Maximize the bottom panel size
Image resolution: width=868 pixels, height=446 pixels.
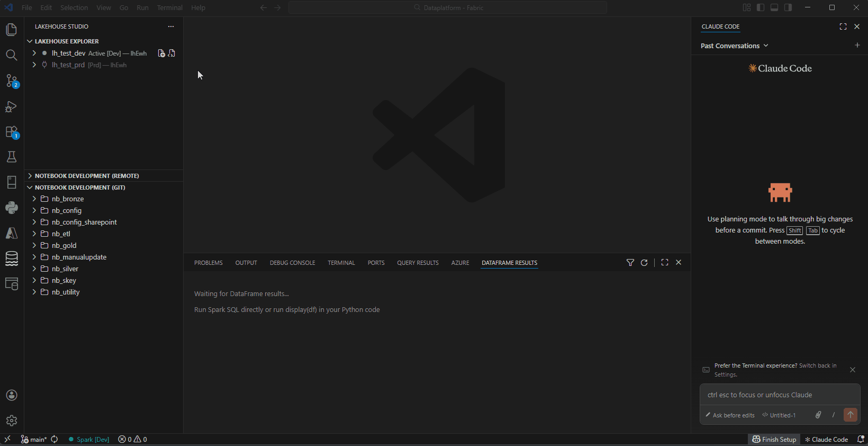665,263
